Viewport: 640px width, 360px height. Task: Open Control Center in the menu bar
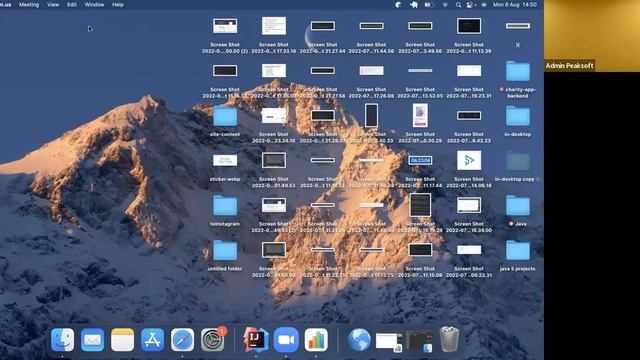click(471, 4)
